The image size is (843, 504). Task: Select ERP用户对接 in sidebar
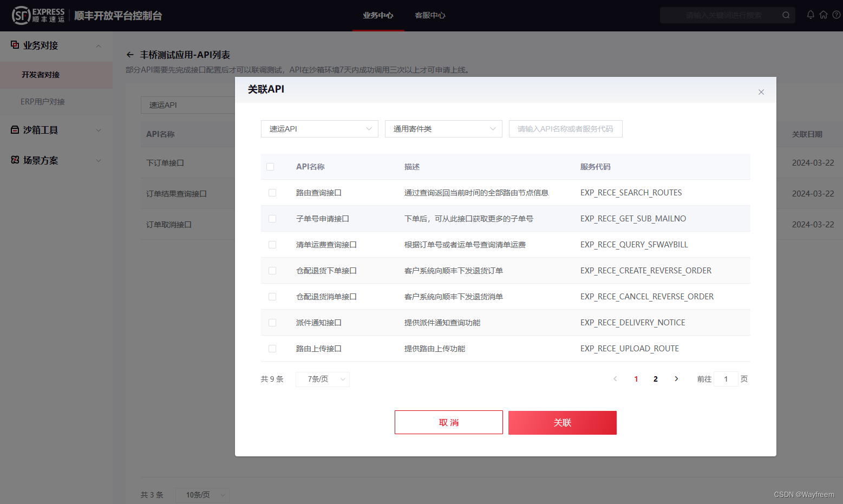pyautogui.click(x=56, y=102)
